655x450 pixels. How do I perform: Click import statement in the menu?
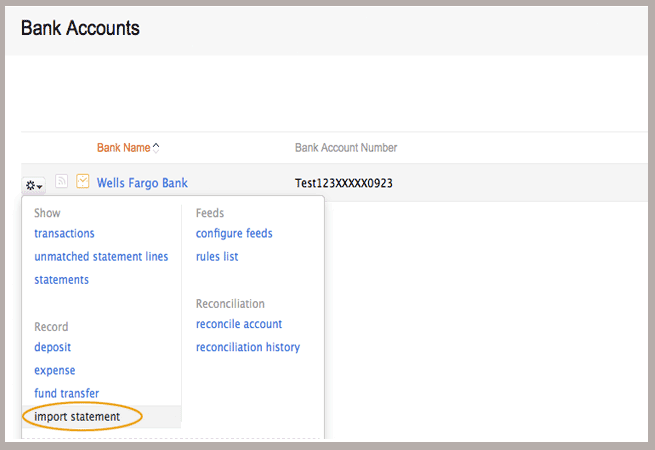click(x=77, y=416)
